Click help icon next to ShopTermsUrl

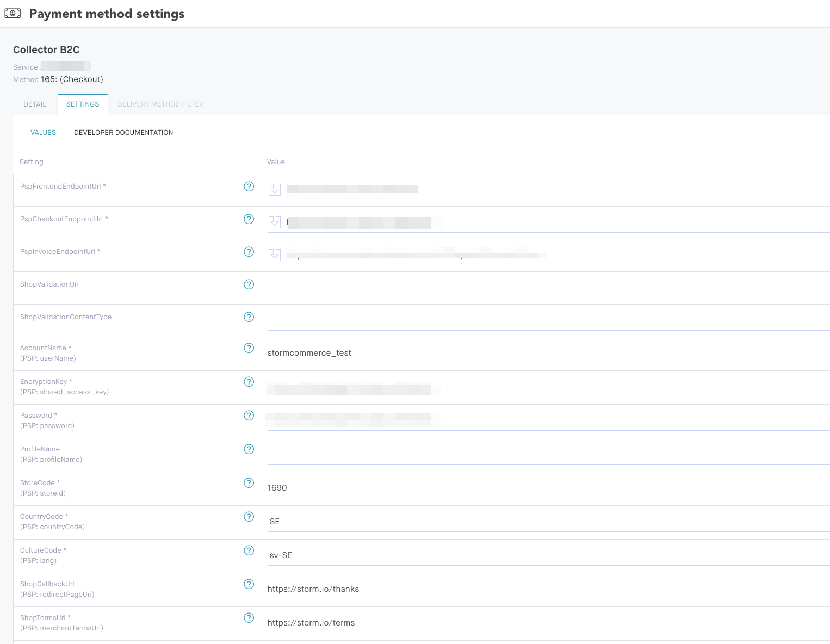tap(249, 618)
